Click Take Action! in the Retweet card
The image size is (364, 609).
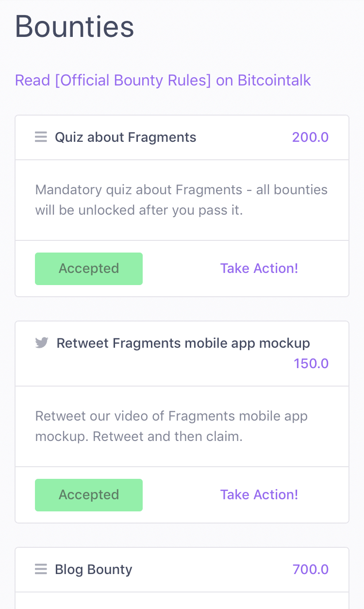tap(259, 495)
